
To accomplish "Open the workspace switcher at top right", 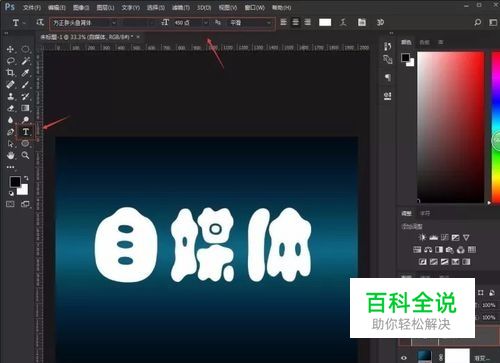I will (493, 22).
